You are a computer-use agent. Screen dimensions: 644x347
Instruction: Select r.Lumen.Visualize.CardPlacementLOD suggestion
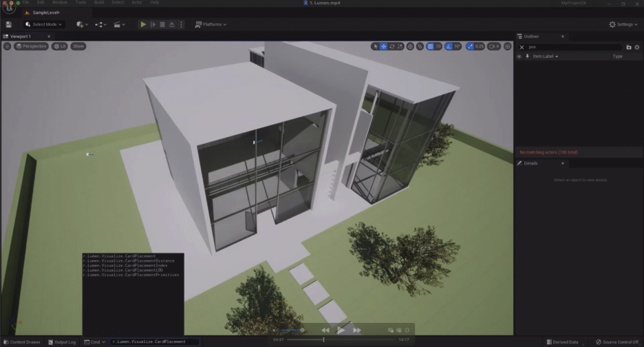click(x=122, y=270)
